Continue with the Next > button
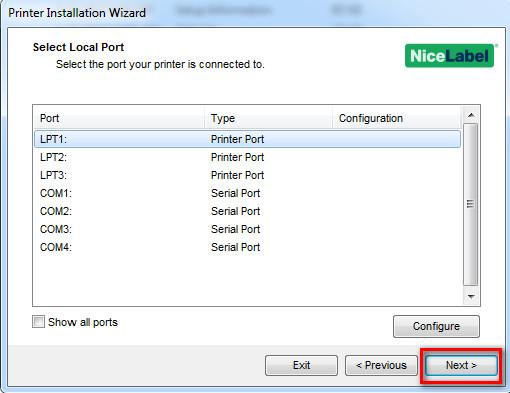Image resolution: width=510 pixels, height=393 pixels. [x=461, y=365]
